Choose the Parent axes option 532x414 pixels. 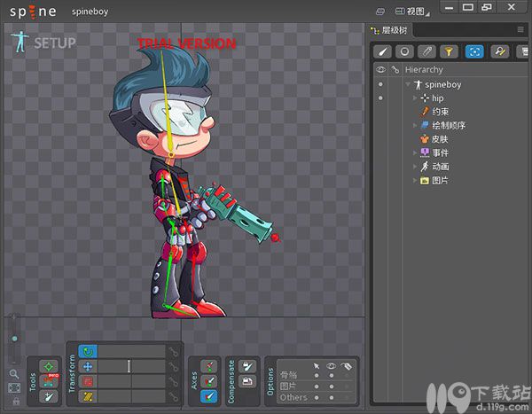click(x=208, y=381)
